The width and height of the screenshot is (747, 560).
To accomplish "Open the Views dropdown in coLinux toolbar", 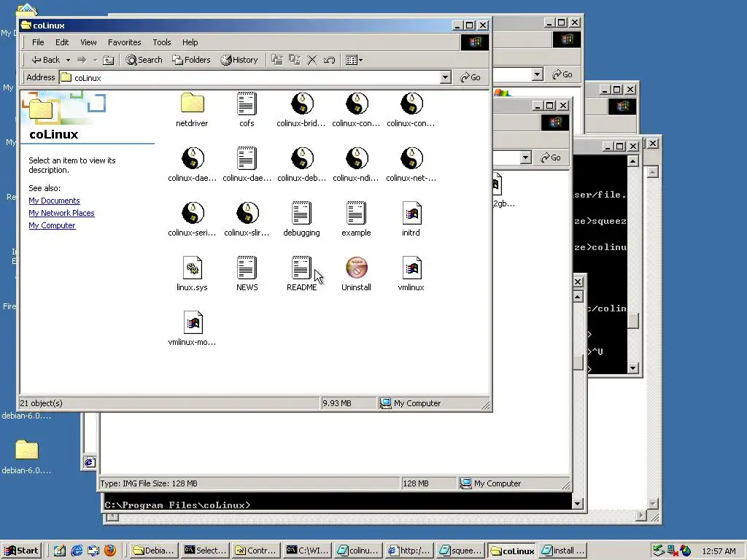I will point(354,60).
